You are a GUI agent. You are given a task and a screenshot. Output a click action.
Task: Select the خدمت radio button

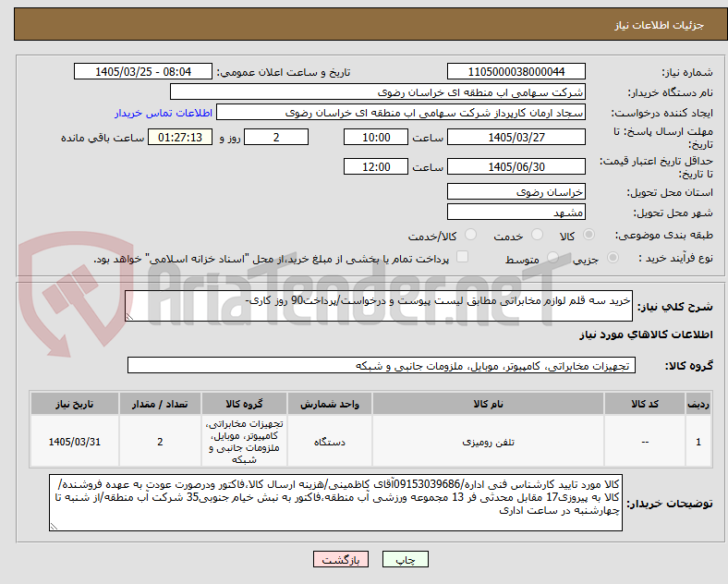point(537,235)
